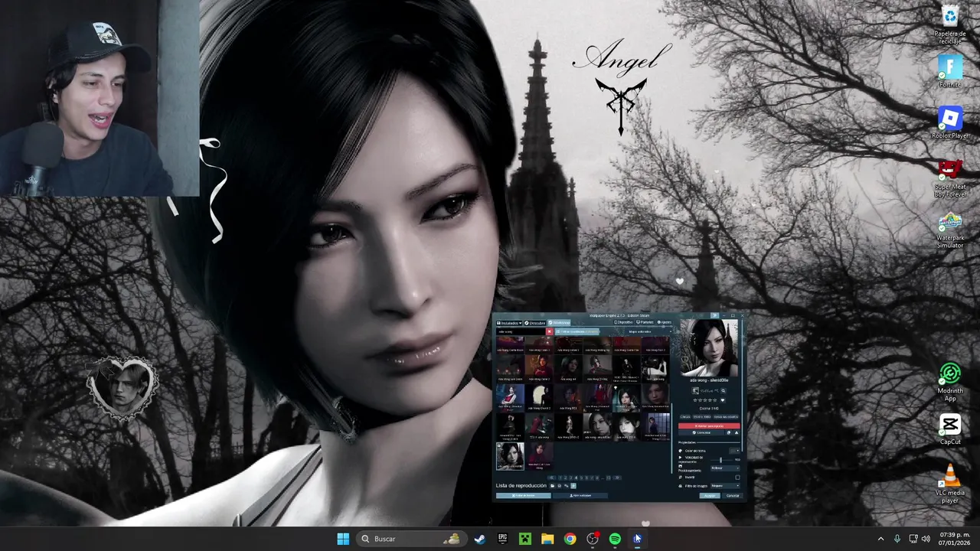Image resolution: width=980 pixels, height=551 pixels.
Task: Open Waterpark Simulator desktop shortcut
Action: click(x=950, y=230)
